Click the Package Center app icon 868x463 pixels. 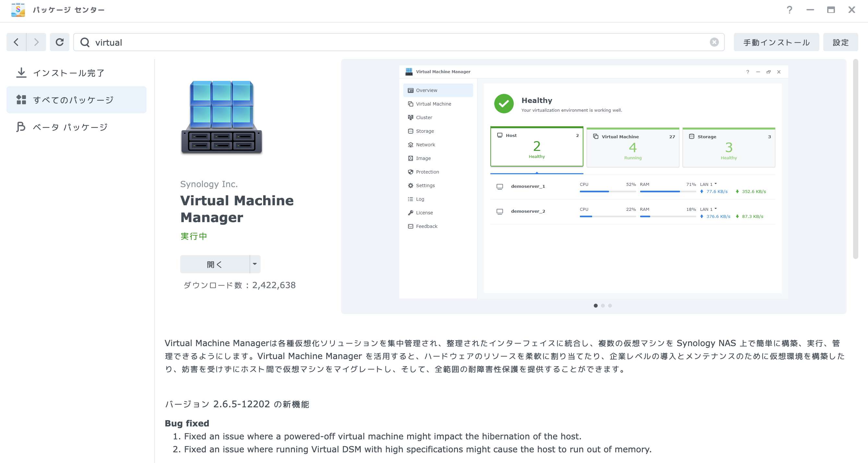18,10
